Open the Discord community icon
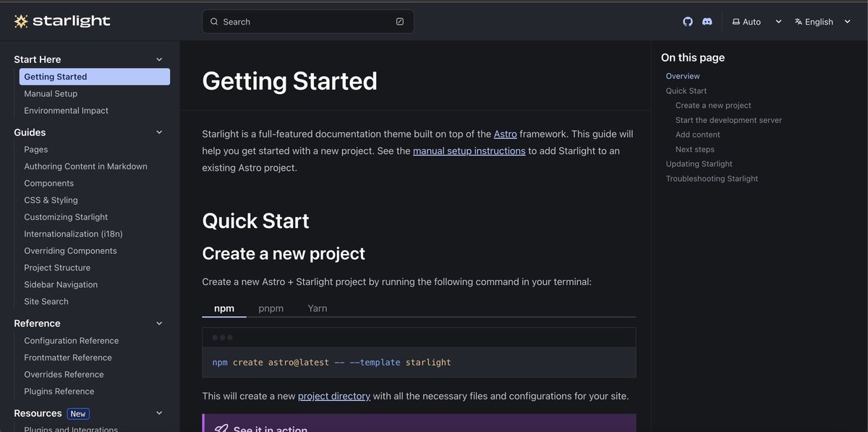868x432 pixels. [x=707, y=22]
